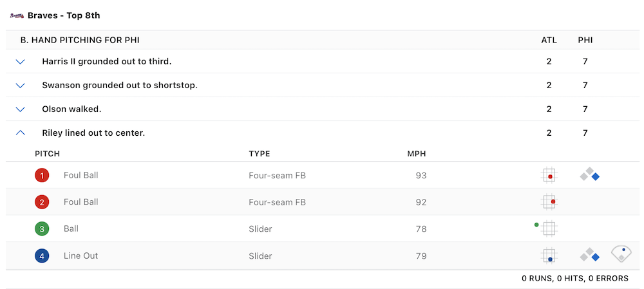644x289 pixels.
Task: Click the green pitch 3 number badge
Action: (x=42, y=228)
